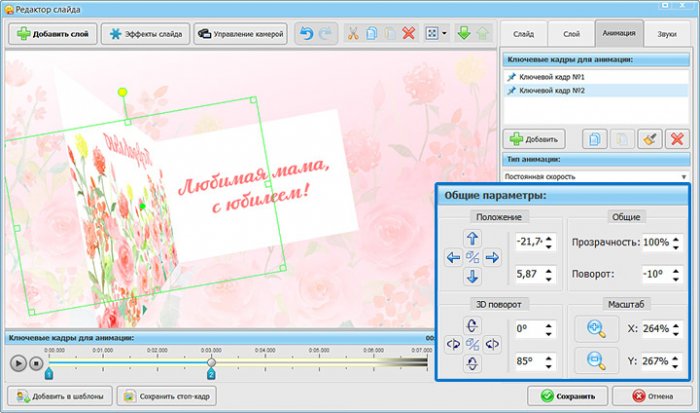Viewport: 700px width, 413px height.
Task: Increase the rotation value stepper
Action: (677, 266)
